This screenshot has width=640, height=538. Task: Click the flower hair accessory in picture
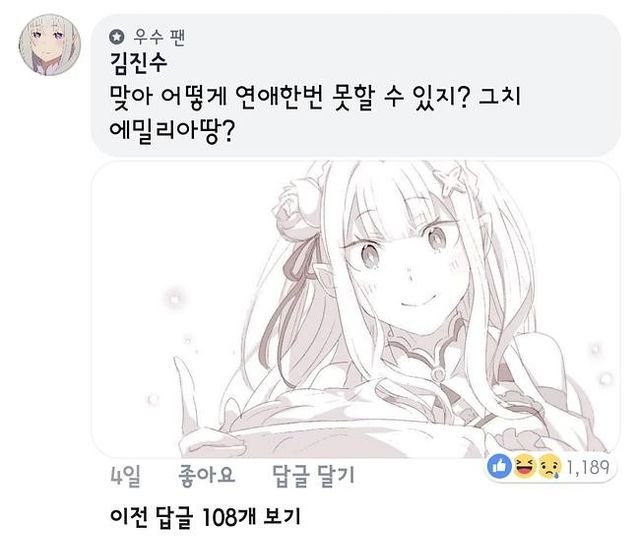pyautogui.click(x=295, y=207)
